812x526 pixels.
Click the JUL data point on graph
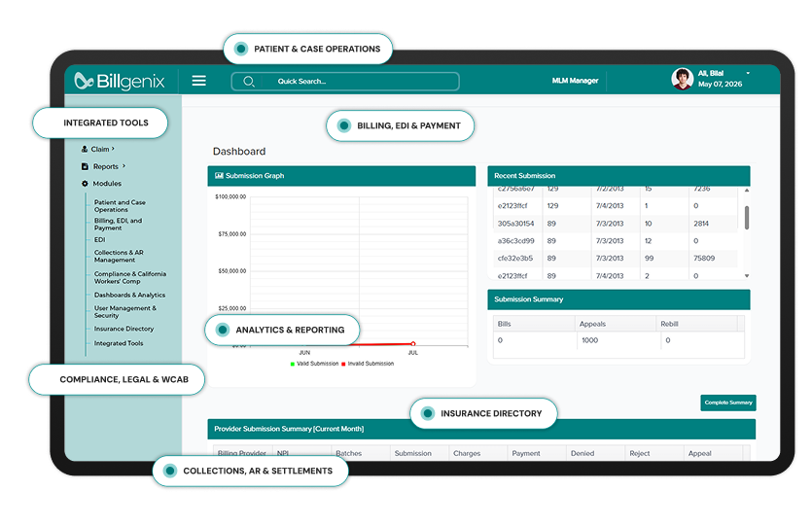click(412, 343)
